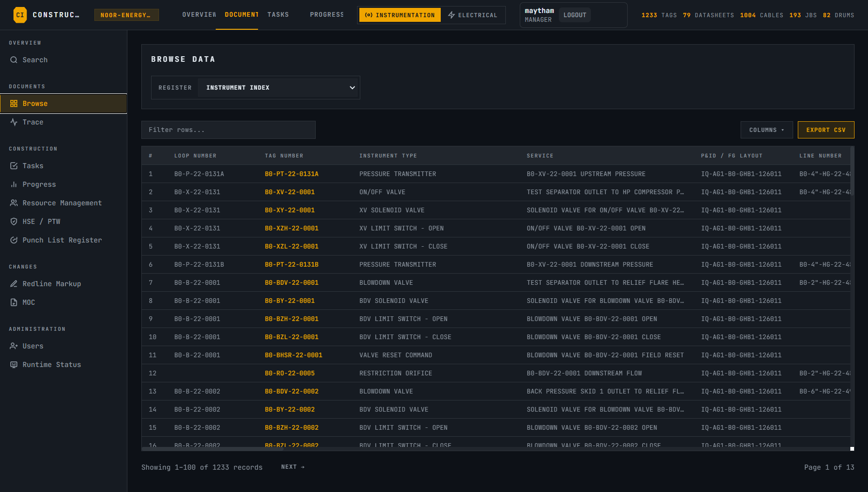Screen dimensions: 868x492
Task: Sort by Tag Number column header
Action: pyautogui.click(x=284, y=156)
